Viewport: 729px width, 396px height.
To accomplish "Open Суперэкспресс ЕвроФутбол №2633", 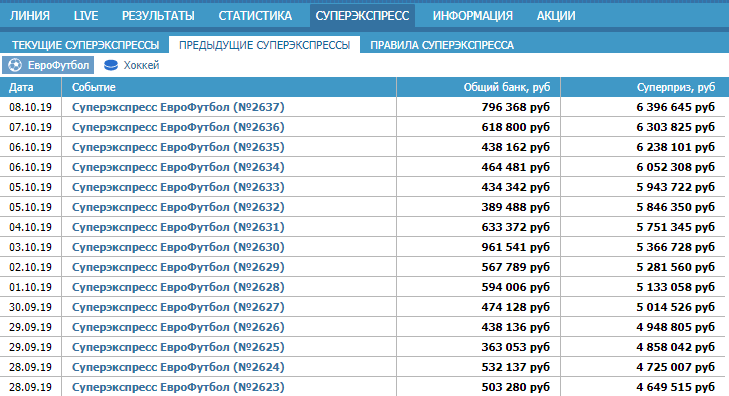I will coord(178,187).
